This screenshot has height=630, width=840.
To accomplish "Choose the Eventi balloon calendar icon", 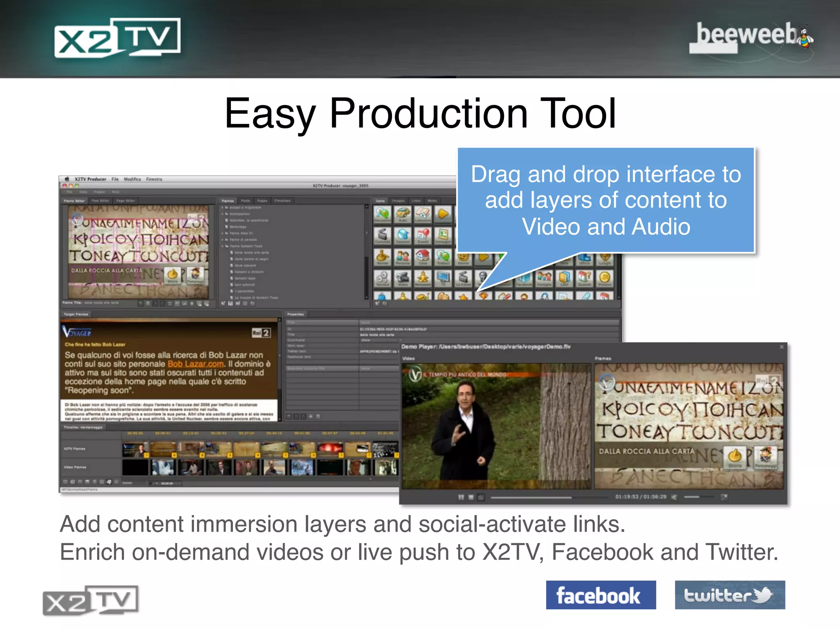I will tap(423, 236).
